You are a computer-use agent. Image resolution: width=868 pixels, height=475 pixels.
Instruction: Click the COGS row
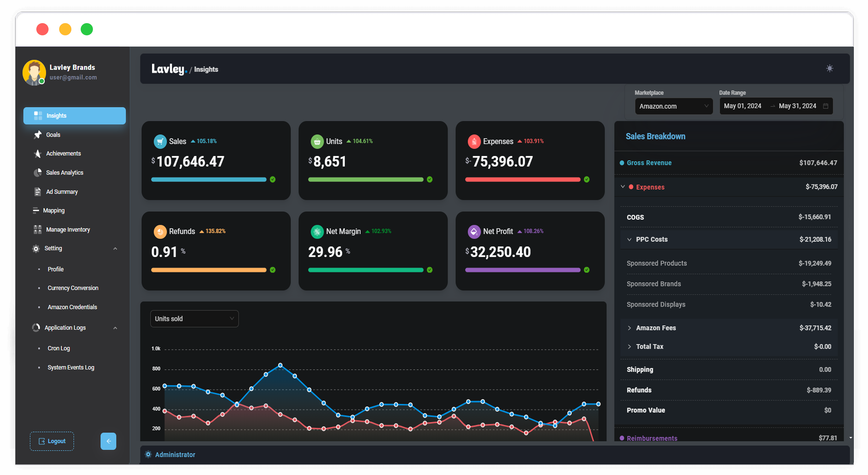(729, 217)
